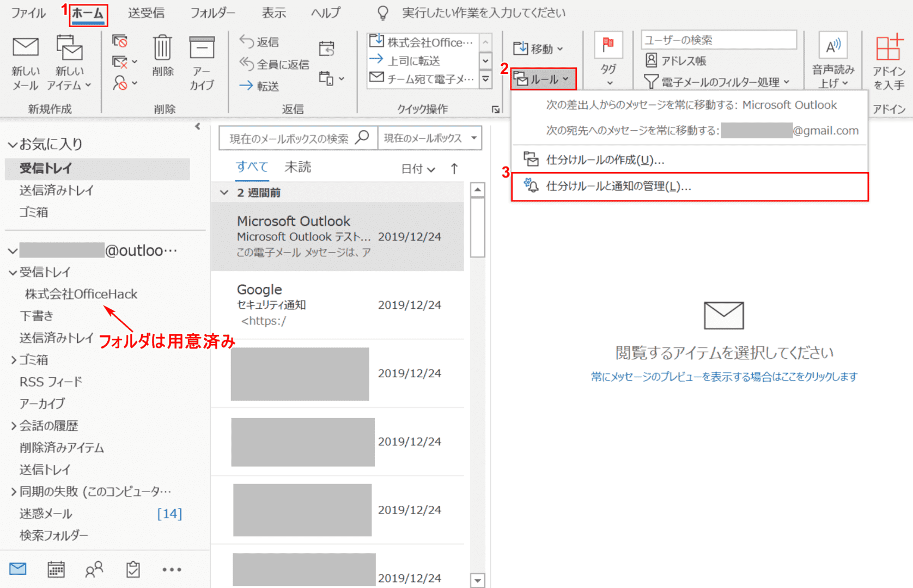Expand the 会話の履歴 folder

click(x=14, y=426)
